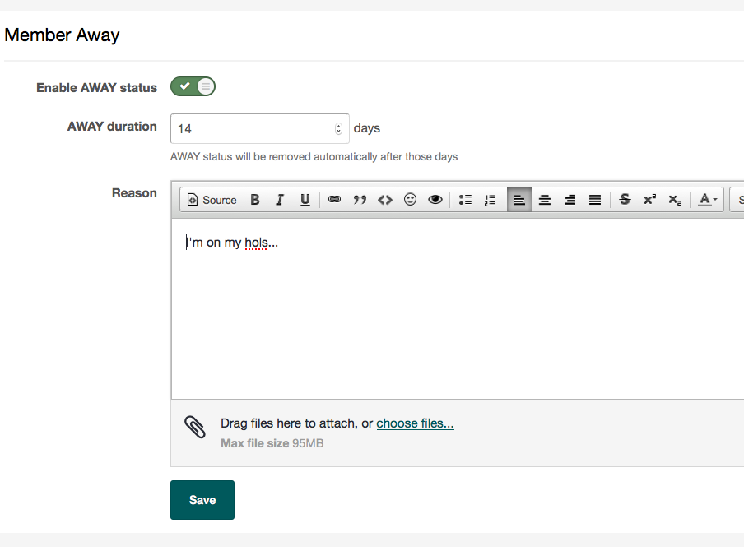Viewport: 744px width, 560px height.
Task: Insert a code snippet
Action: point(385,200)
